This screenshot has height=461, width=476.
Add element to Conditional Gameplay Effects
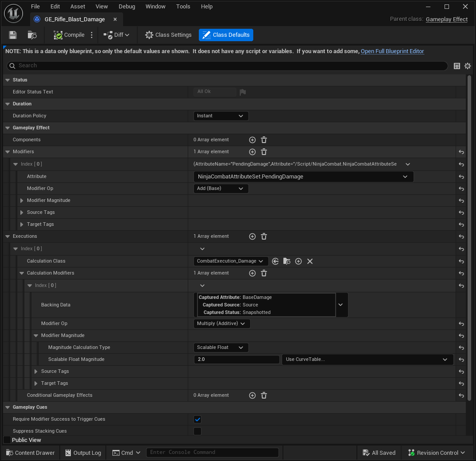252,395
